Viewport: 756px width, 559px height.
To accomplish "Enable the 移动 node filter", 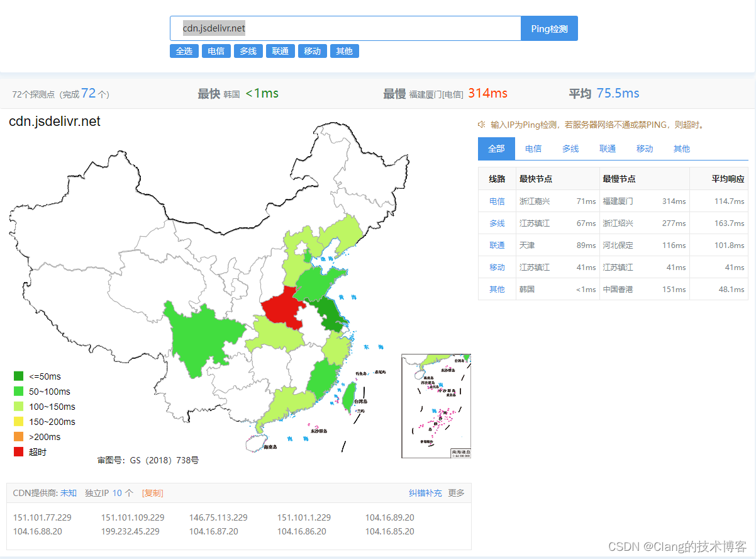I will pyautogui.click(x=312, y=51).
